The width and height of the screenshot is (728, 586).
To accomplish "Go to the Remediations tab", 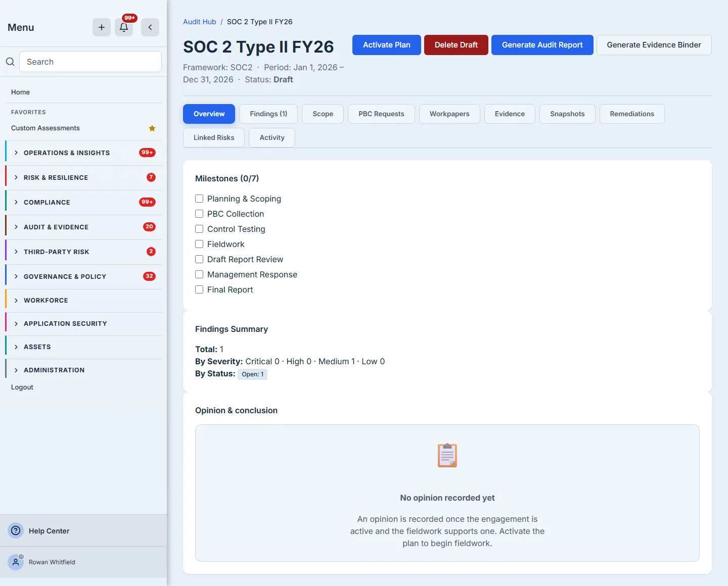I will pos(632,114).
